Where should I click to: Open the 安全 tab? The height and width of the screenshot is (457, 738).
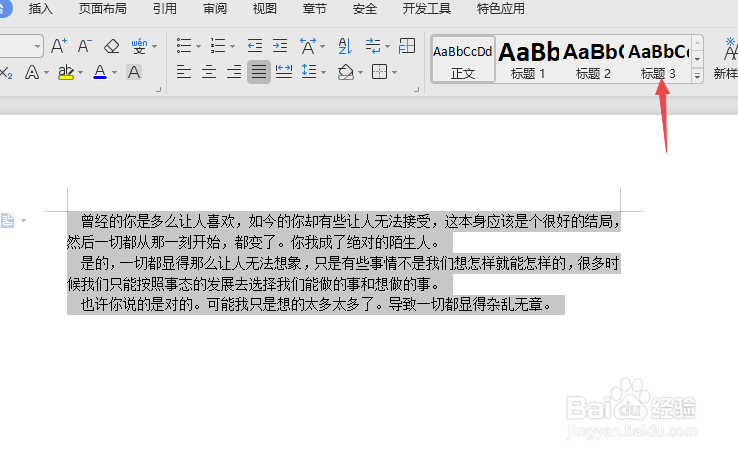pyautogui.click(x=365, y=8)
